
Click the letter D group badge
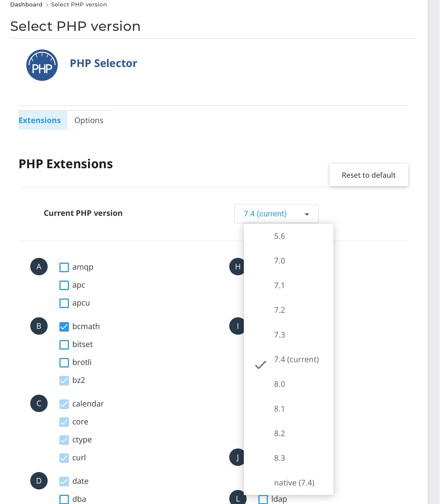coord(39,481)
